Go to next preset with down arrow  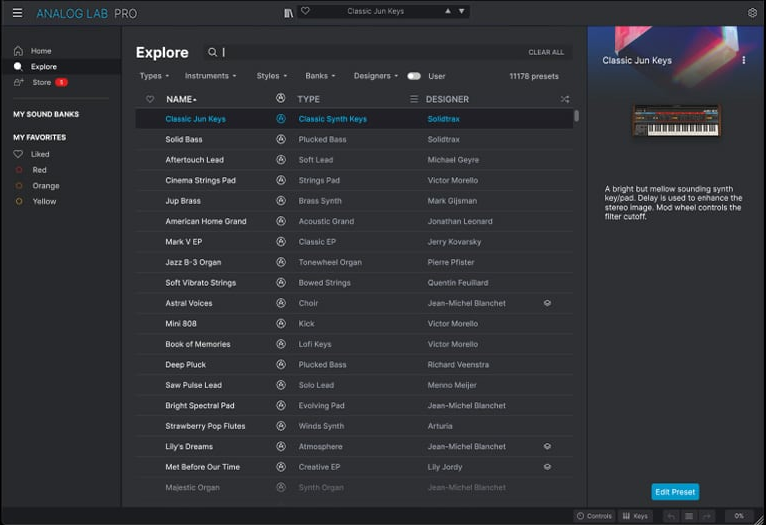(461, 11)
